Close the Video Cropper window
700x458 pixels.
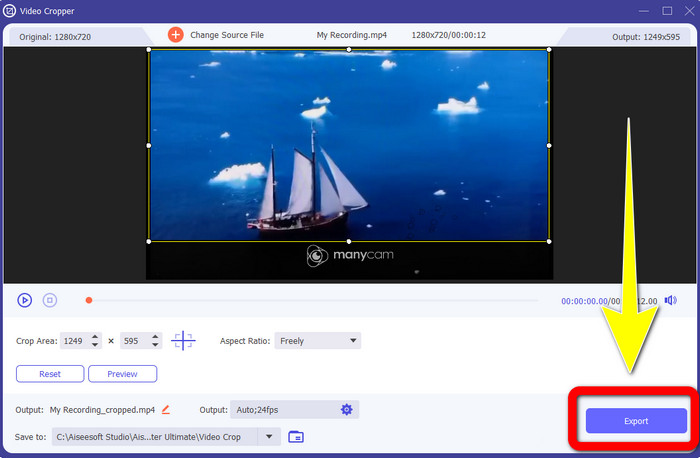(689, 11)
